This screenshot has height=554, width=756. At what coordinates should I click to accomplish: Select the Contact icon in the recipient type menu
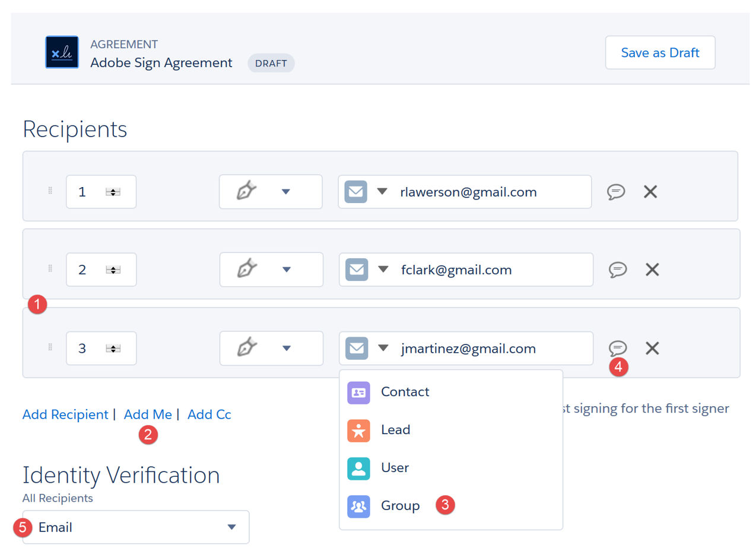point(358,392)
